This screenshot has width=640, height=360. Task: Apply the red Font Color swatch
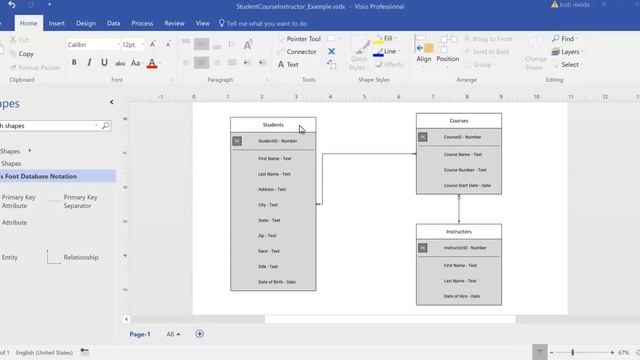coord(152,63)
